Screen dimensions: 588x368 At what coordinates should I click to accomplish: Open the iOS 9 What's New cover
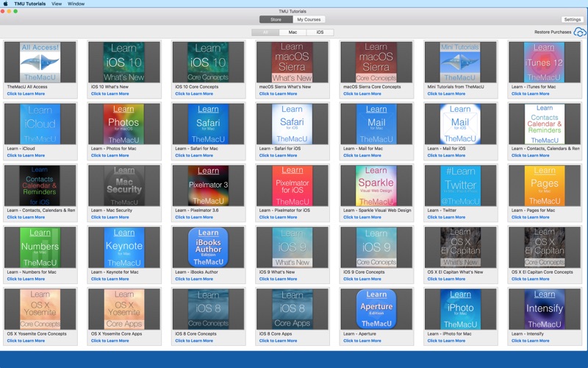tap(292, 247)
